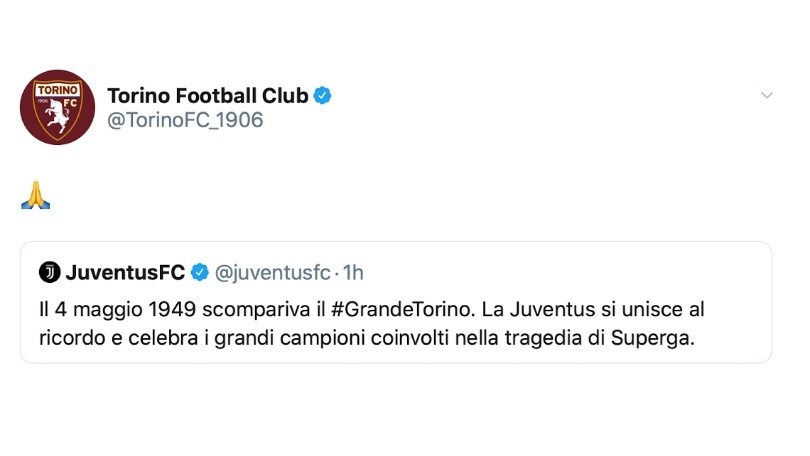Open the #GrandeTorino hashtag
This screenshot has height=456, width=810.
(403, 309)
